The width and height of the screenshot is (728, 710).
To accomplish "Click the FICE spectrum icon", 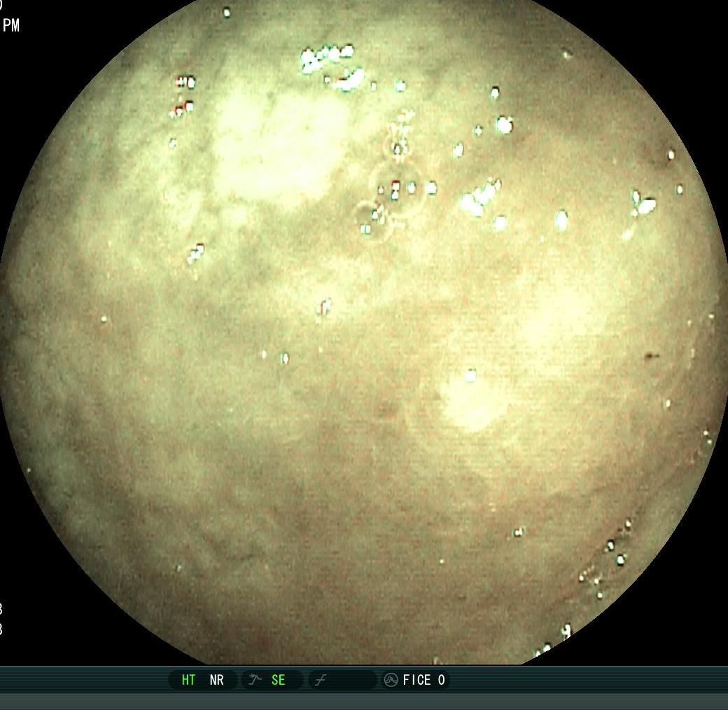I will tap(391, 680).
